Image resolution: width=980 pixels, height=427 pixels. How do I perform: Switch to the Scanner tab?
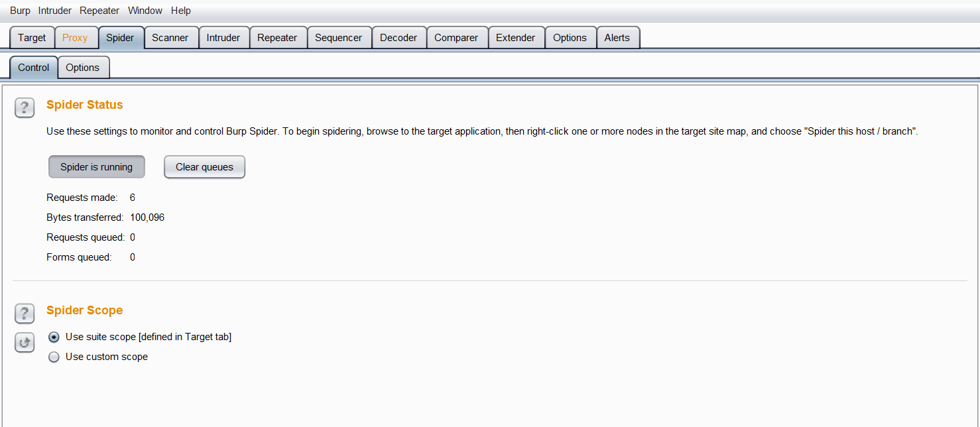(170, 38)
